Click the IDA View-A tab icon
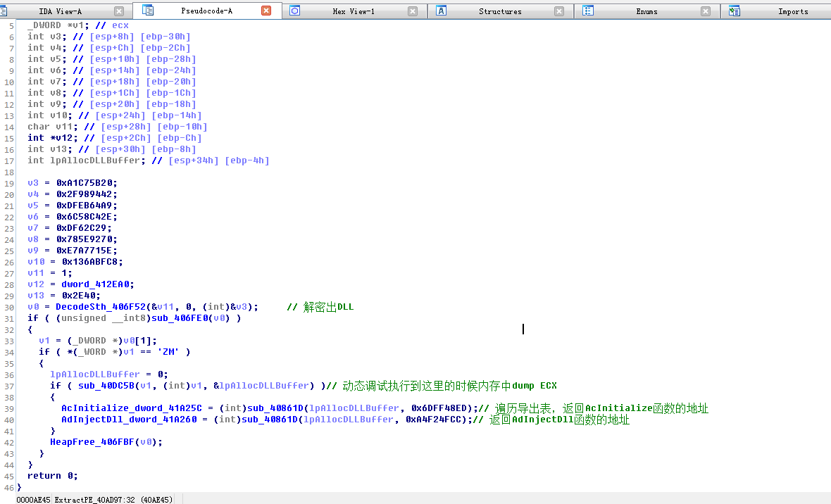Screen dimensions: 831x504 coord(3,11)
